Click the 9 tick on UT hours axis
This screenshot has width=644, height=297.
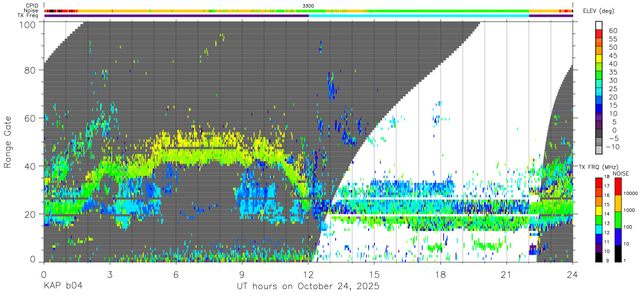[x=242, y=274]
